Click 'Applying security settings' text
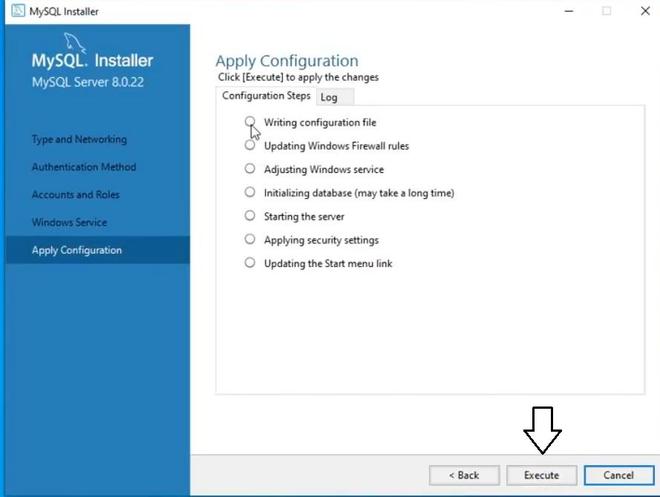660x497 pixels. click(x=322, y=240)
